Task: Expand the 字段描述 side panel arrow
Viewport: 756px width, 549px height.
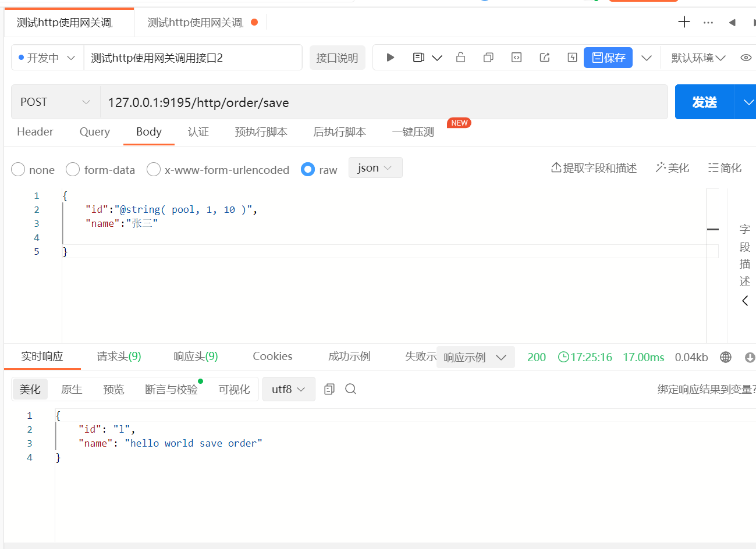Action: click(x=745, y=301)
